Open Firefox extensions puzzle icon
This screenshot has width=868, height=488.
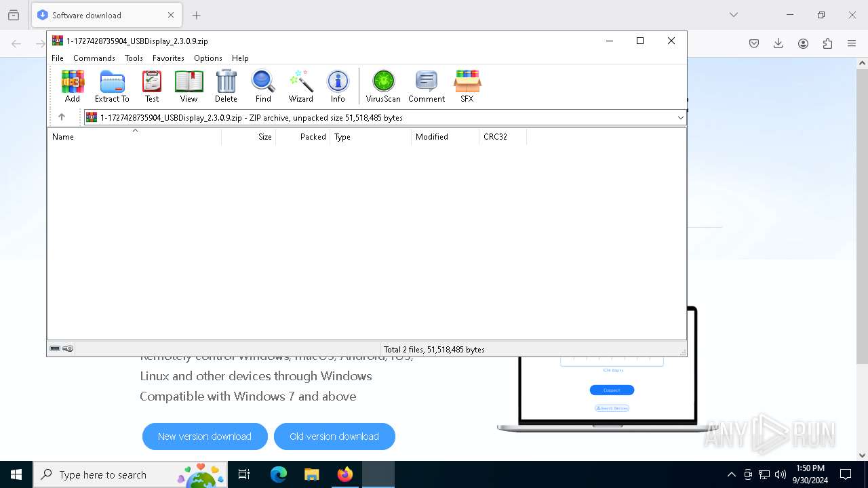click(827, 43)
